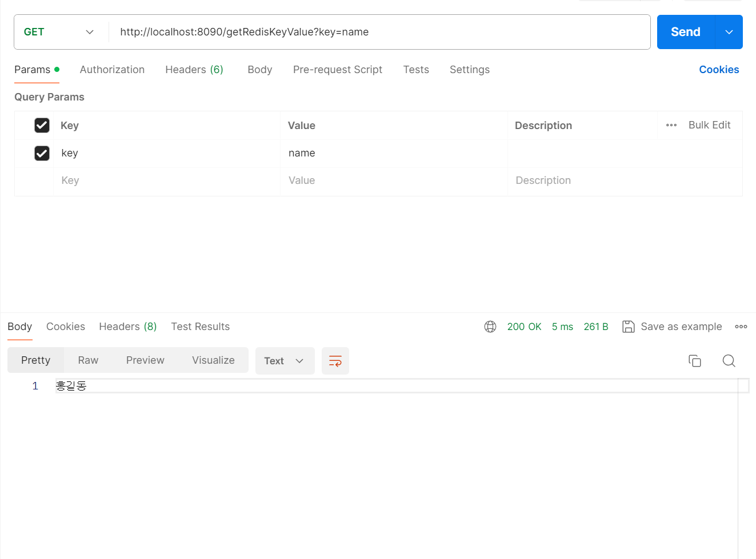Click the 'key' parameter name cell
This screenshot has height=559, width=756.
(167, 153)
